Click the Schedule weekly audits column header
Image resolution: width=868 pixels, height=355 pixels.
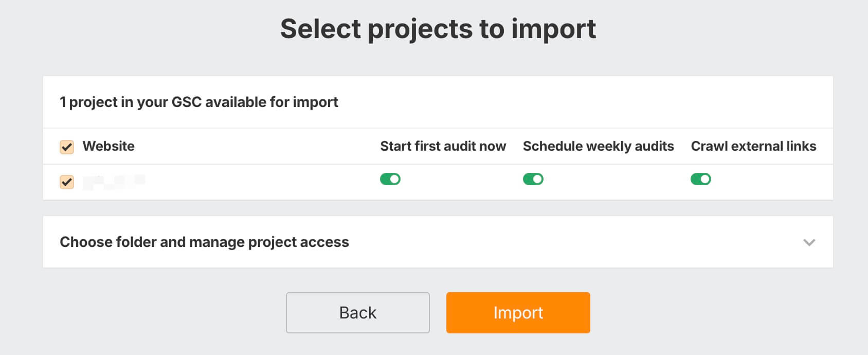598,146
